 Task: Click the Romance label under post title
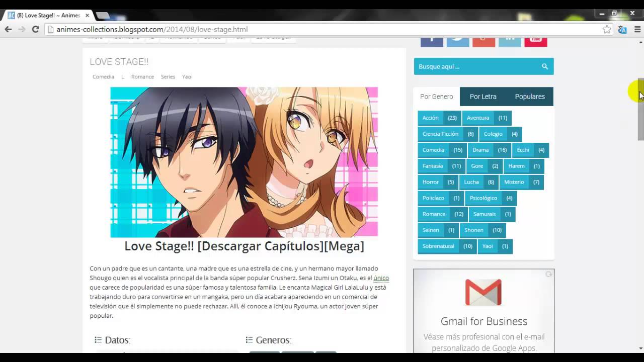142,77
